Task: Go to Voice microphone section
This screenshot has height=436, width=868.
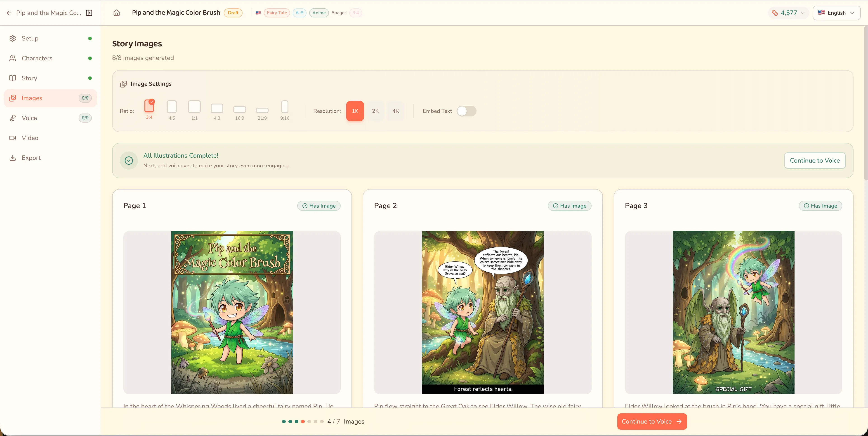Action: point(29,118)
